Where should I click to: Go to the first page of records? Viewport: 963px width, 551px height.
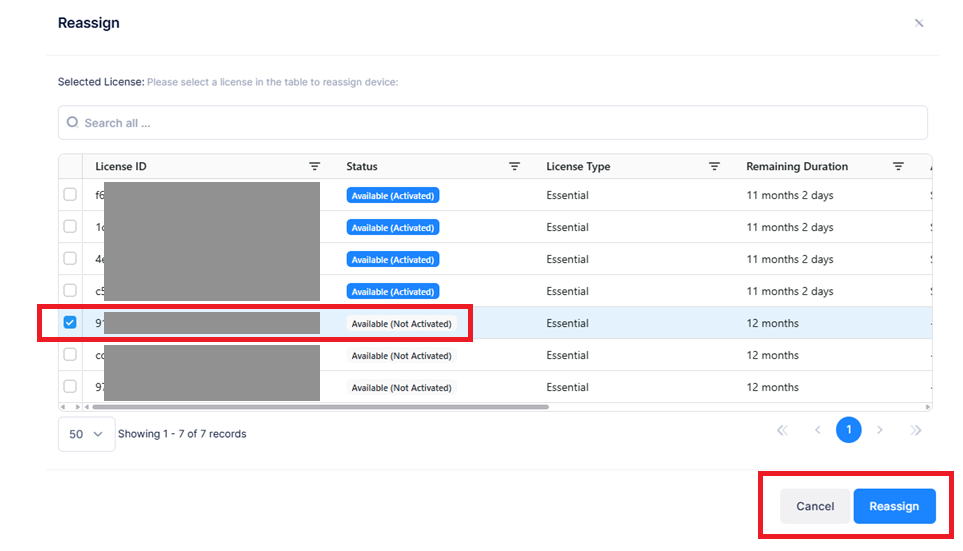[x=782, y=430]
